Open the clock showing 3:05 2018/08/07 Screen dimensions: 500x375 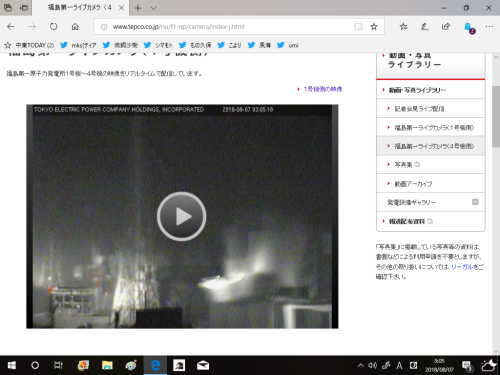pyautogui.click(x=439, y=366)
